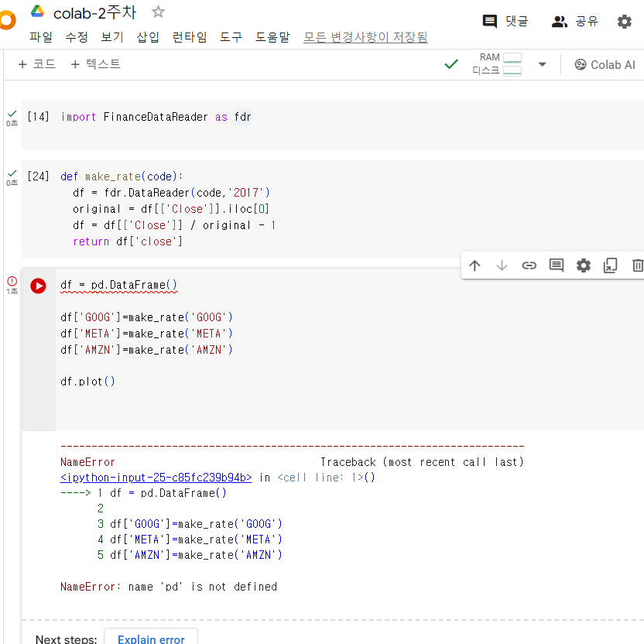Click the df['GOOG']=make_rate('GOOG') line in editor
The height and width of the screenshot is (644, 644).
146,317
